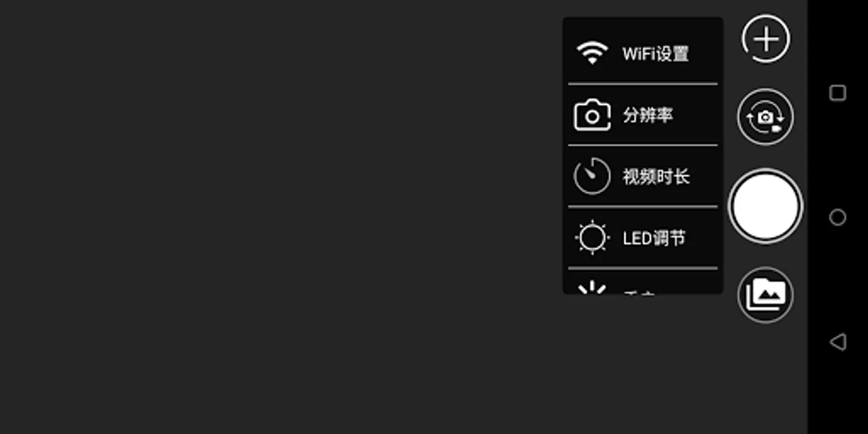Open the photo gallery folder icon
Screen dimensions: 868x434
point(765,295)
